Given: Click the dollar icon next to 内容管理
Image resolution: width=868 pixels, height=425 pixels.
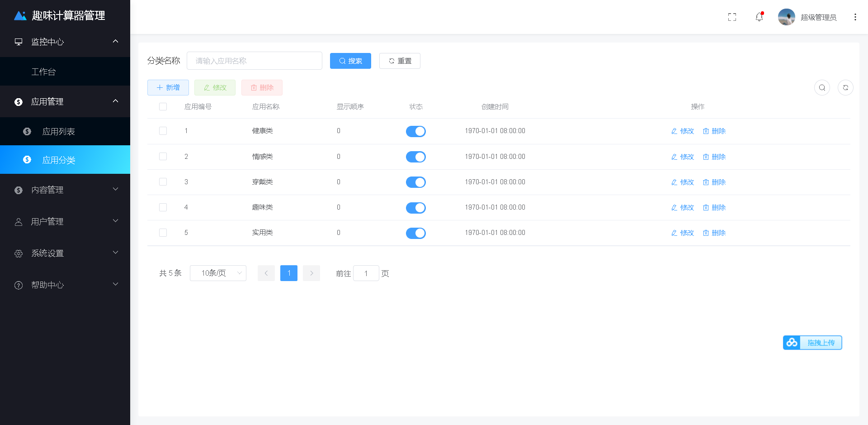Looking at the screenshot, I should point(19,190).
